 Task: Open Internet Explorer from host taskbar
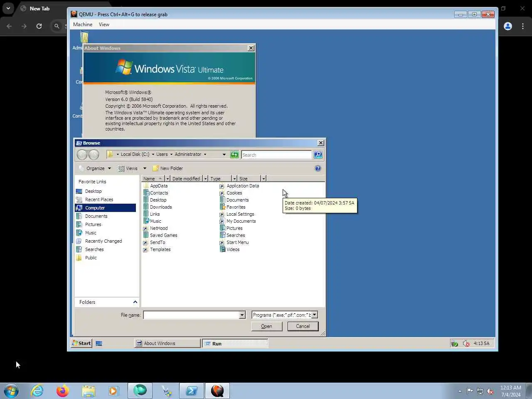click(37, 391)
